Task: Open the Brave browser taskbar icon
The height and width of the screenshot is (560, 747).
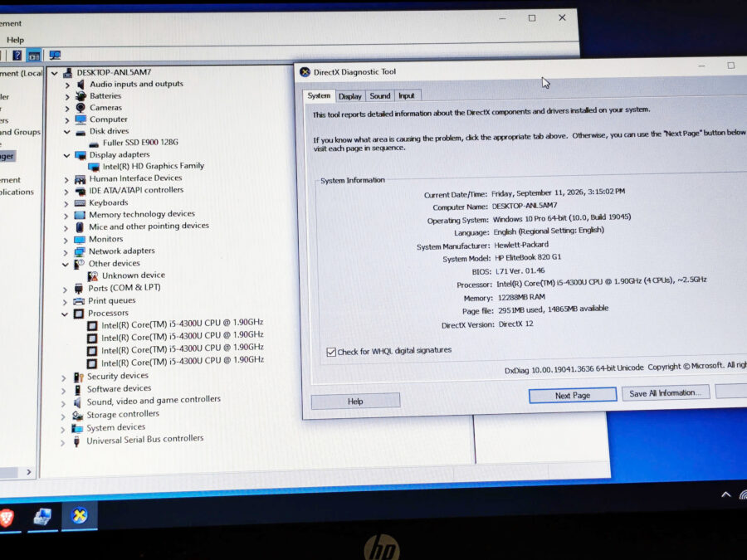Action: pyautogui.click(x=7, y=517)
